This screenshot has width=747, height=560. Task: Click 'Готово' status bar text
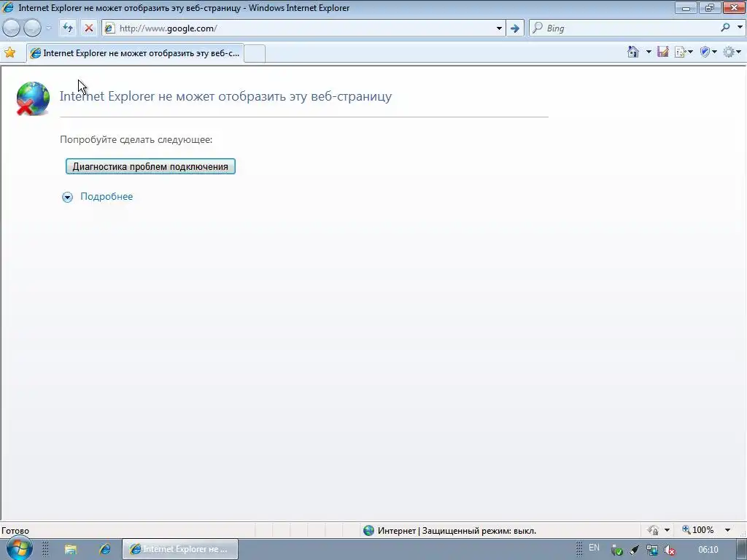15,531
